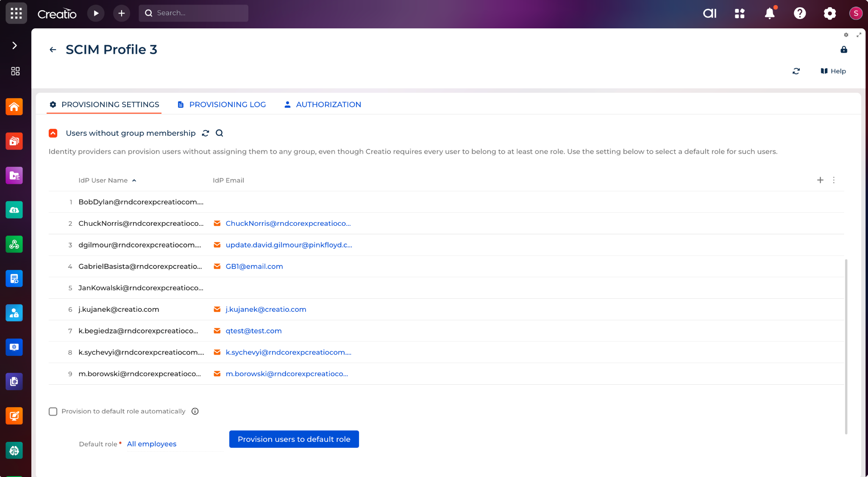Click the system designer gear icon

829,13
